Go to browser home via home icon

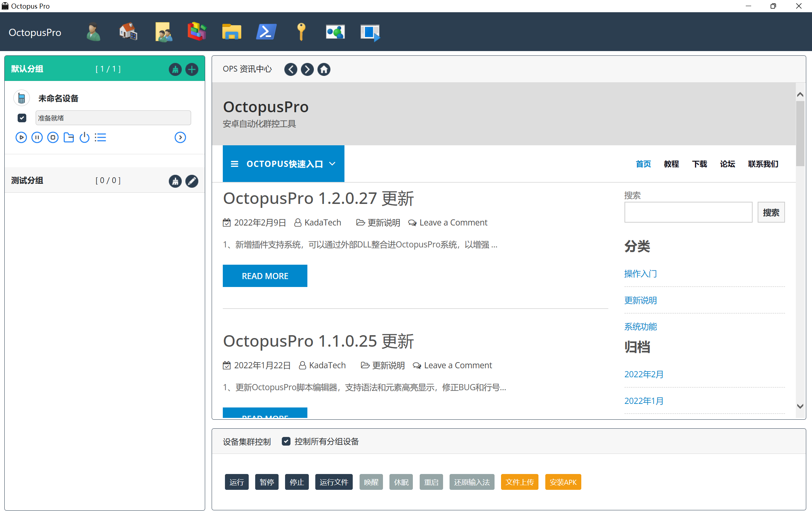[x=324, y=69]
